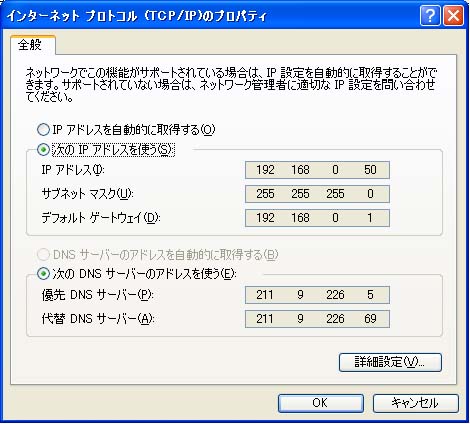Click last octet 1 of default gateway
470x424 pixels.
click(x=370, y=218)
